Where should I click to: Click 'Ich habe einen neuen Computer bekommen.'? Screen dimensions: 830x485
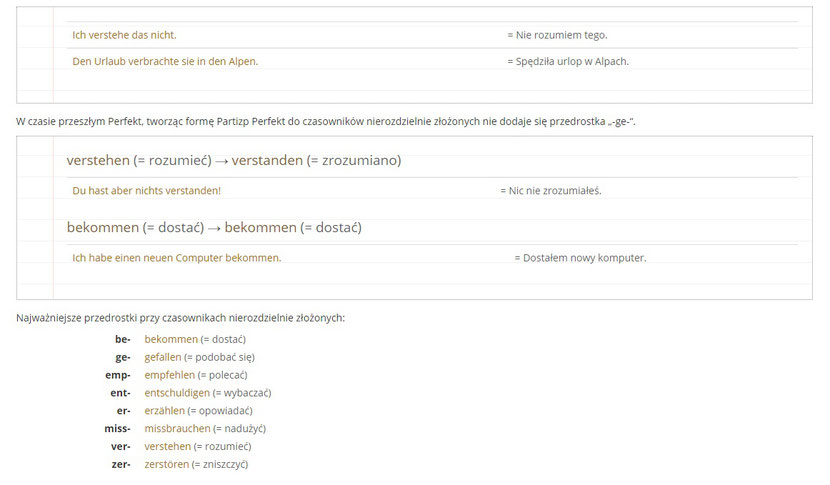(x=177, y=258)
